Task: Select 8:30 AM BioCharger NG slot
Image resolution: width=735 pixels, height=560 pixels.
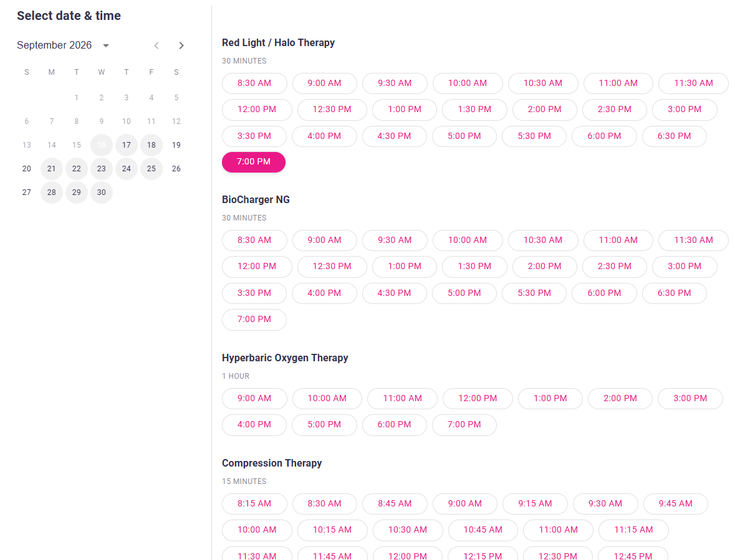Action: coord(254,240)
